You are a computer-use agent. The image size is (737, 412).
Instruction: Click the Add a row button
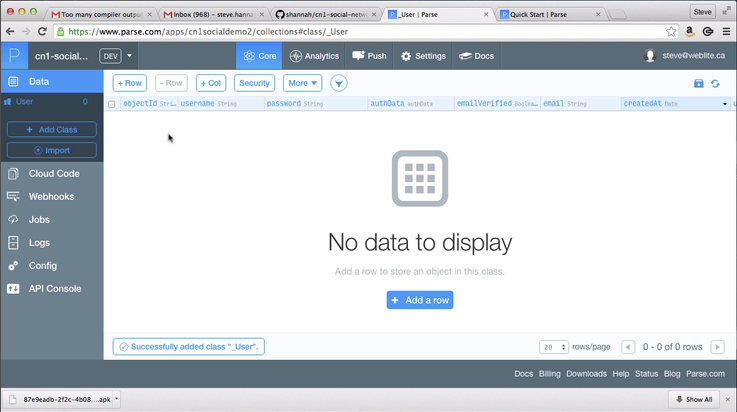[x=420, y=300]
